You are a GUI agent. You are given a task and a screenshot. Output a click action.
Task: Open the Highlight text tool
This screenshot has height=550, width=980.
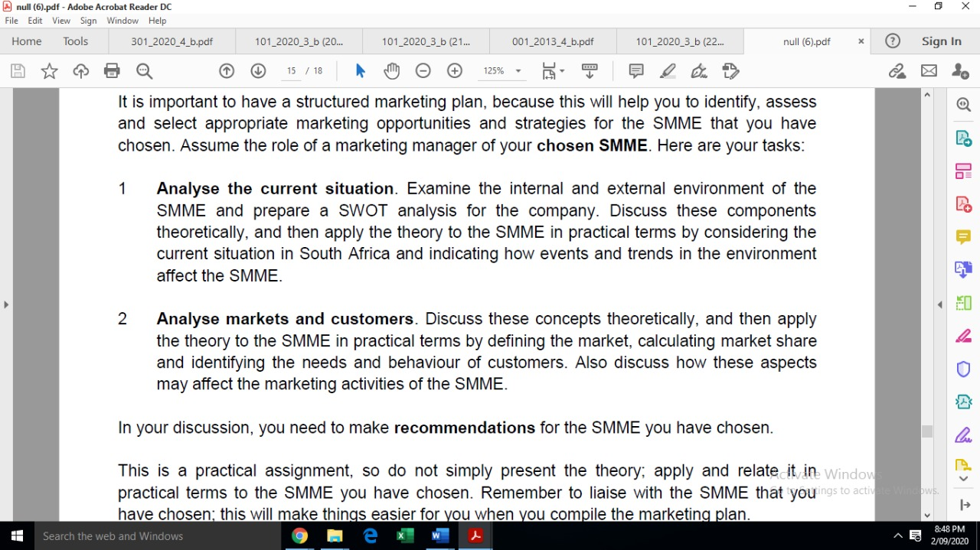tap(667, 70)
